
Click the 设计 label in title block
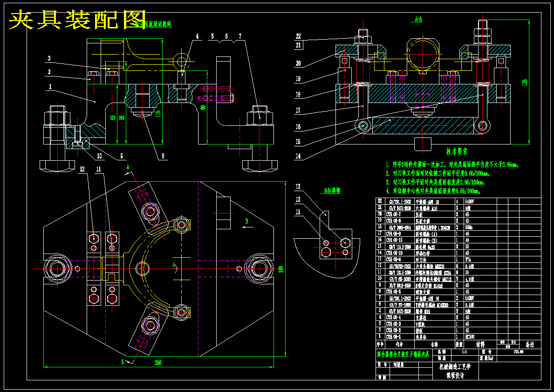point(382,364)
